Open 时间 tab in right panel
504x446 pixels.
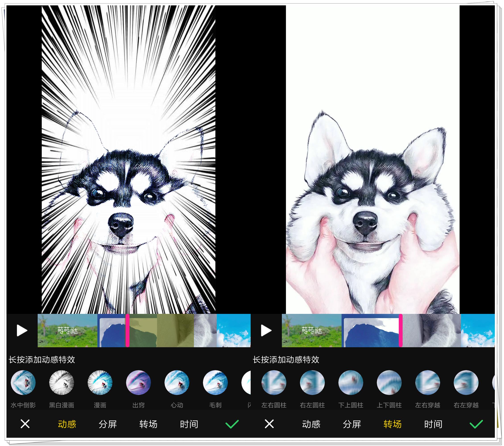(433, 424)
